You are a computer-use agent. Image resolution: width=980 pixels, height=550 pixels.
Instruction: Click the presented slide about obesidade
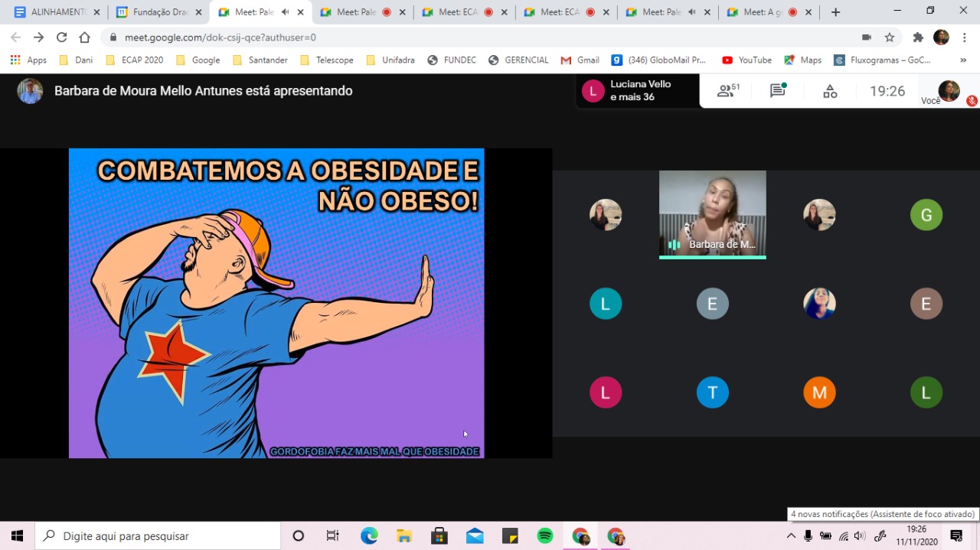coord(276,303)
